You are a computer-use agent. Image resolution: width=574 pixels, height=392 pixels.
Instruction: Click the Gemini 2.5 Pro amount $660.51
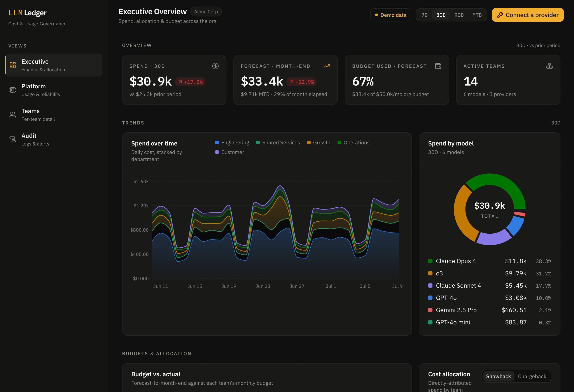click(514, 310)
